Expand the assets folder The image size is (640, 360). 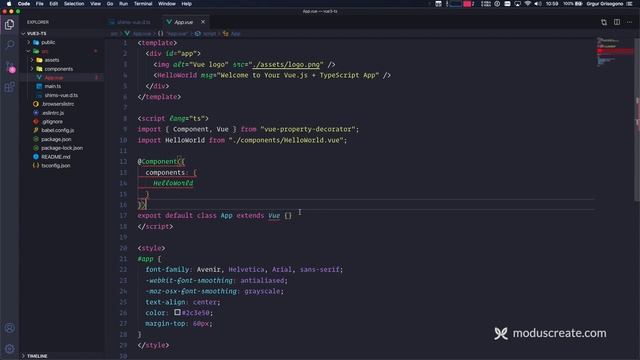(x=62, y=60)
